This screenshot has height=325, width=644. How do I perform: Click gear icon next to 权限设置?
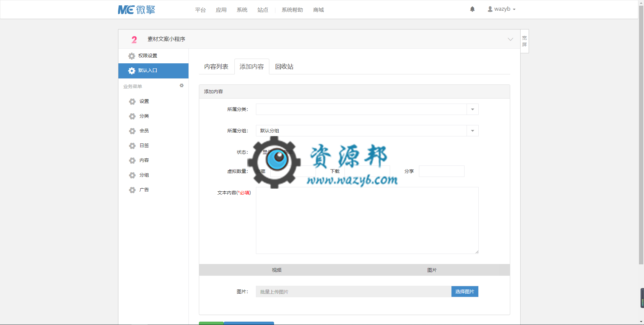pyautogui.click(x=132, y=56)
